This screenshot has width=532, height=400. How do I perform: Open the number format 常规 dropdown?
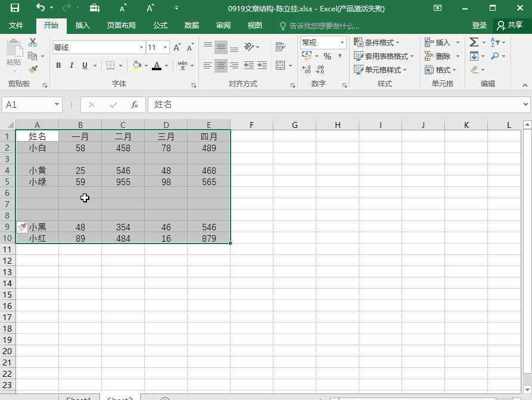[342, 43]
